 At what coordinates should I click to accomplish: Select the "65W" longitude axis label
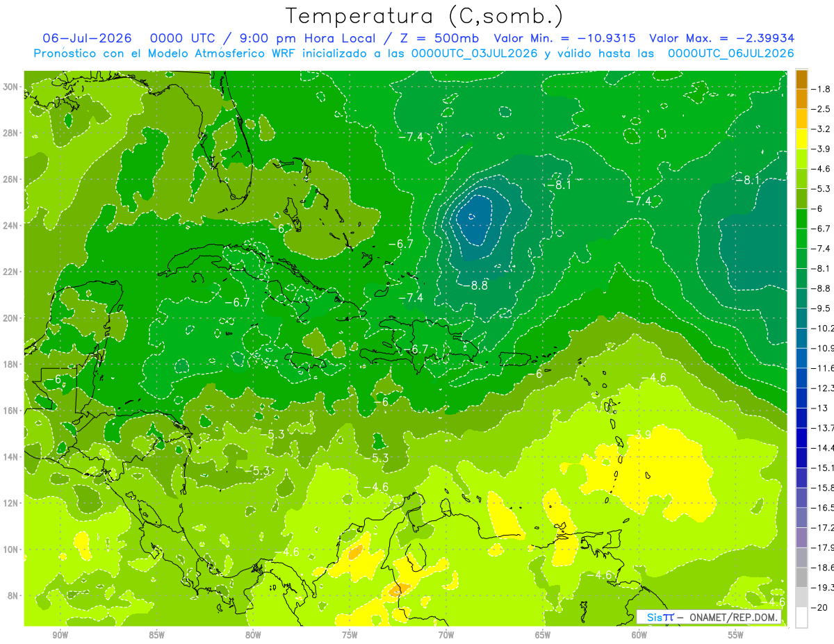543,635
